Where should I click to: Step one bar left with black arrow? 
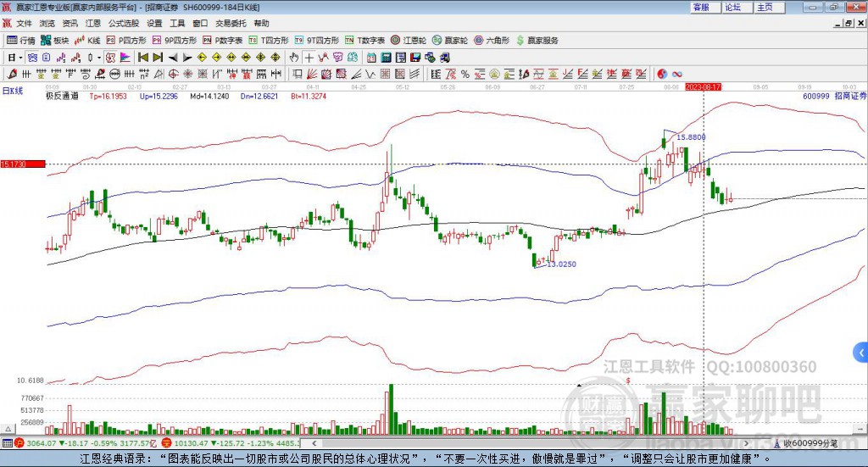[x=173, y=58]
